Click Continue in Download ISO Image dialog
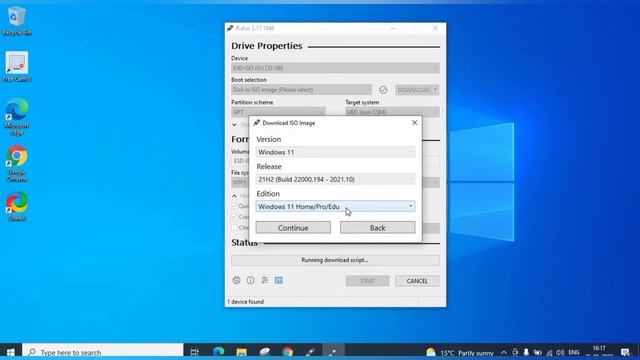 point(293,228)
